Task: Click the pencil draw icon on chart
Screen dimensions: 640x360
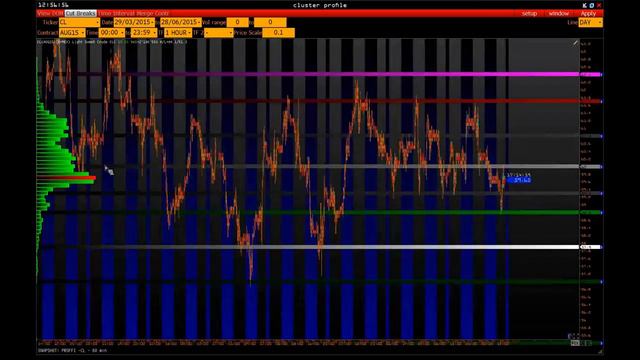Action: [x=575, y=42]
